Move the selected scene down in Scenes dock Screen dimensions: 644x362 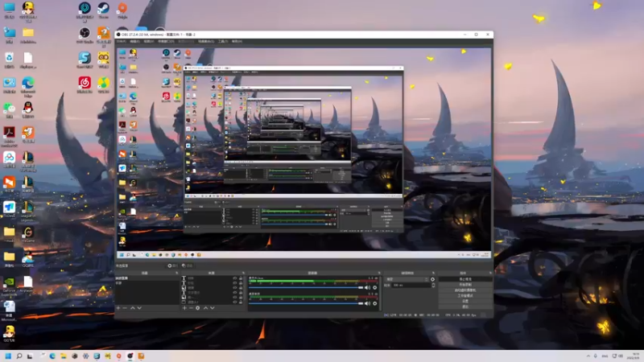(139, 308)
